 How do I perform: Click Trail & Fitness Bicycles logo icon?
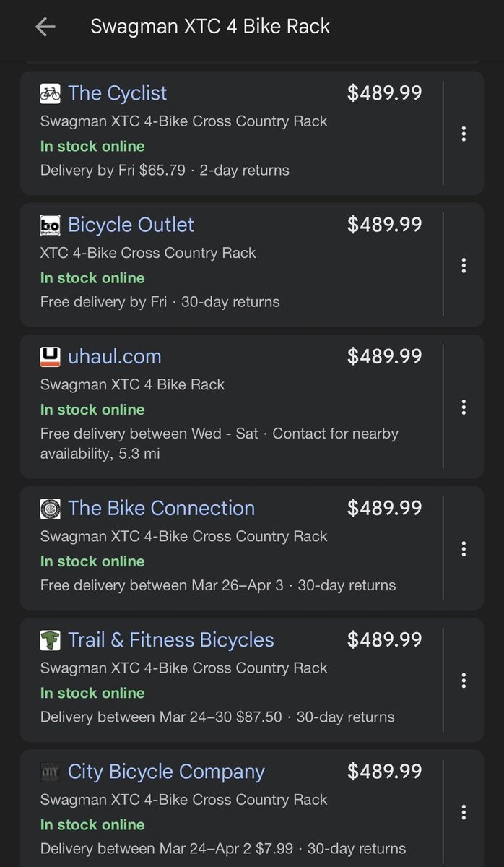50,640
